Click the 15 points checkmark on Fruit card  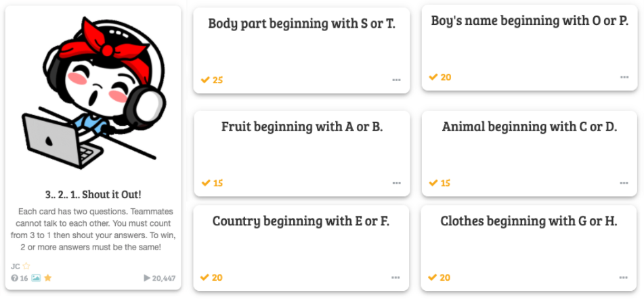pyautogui.click(x=206, y=183)
